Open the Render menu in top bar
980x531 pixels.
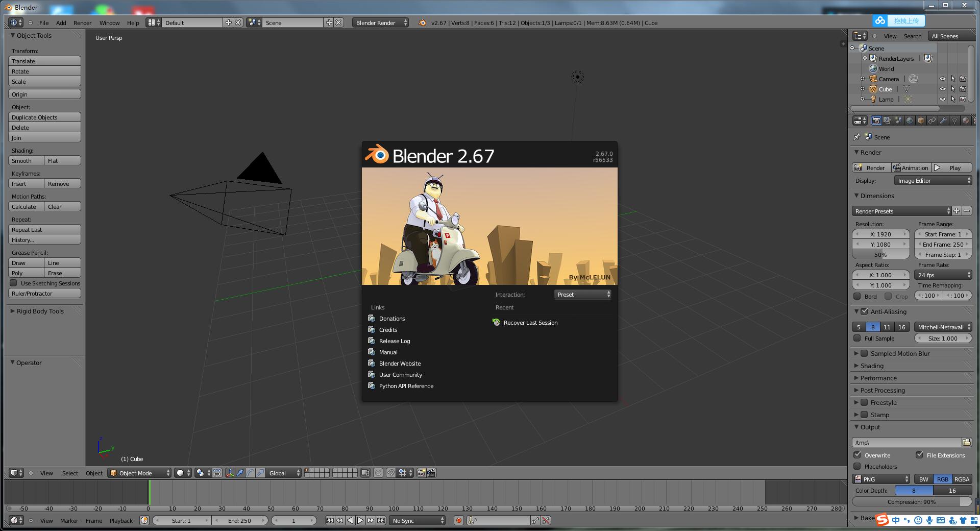(x=82, y=23)
